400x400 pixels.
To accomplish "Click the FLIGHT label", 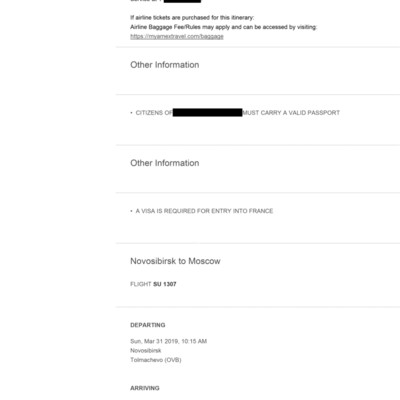I will pyautogui.click(x=141, y=284).
